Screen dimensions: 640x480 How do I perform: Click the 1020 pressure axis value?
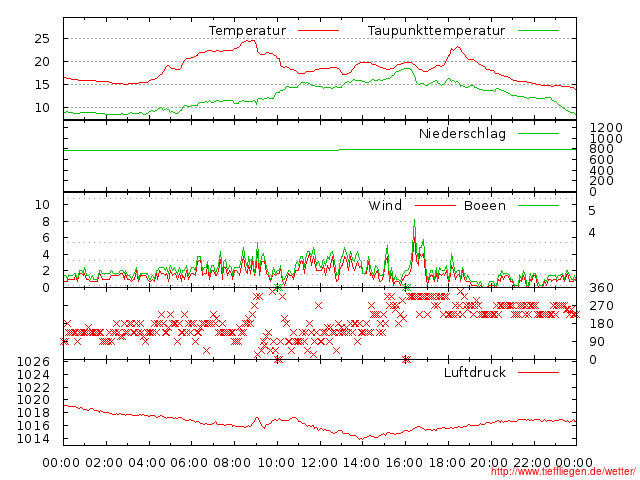(x=33, y=400)
